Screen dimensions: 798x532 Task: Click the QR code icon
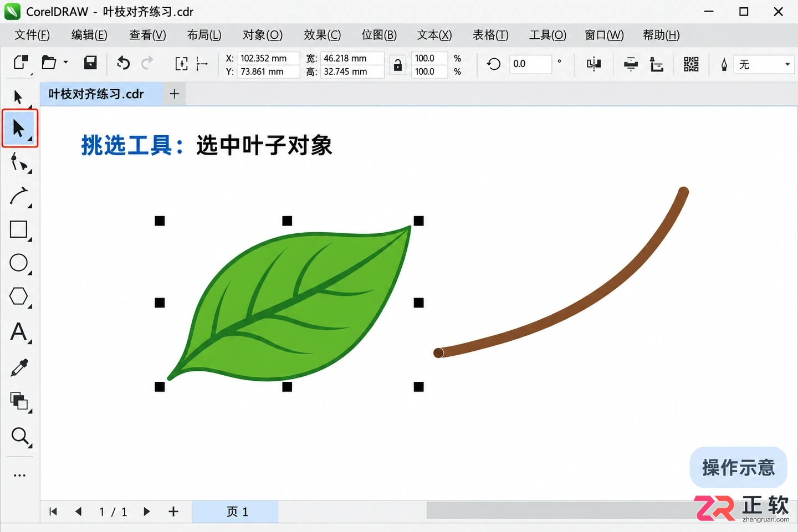pos(691,64)
